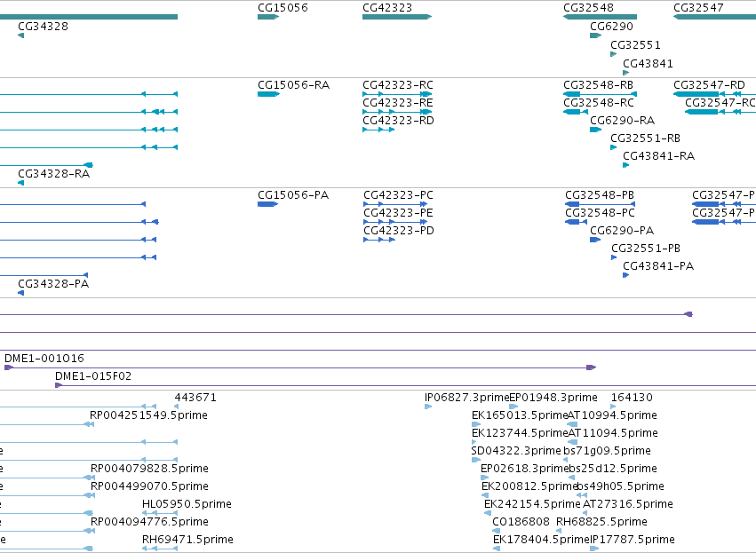Click EST RH68825.5prime
This screenshot has width=756, height=553.
point(601,522)
